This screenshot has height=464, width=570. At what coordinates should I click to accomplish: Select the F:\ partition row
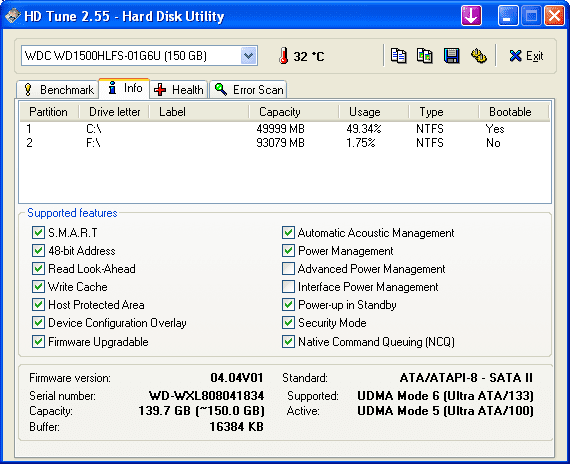285,143
